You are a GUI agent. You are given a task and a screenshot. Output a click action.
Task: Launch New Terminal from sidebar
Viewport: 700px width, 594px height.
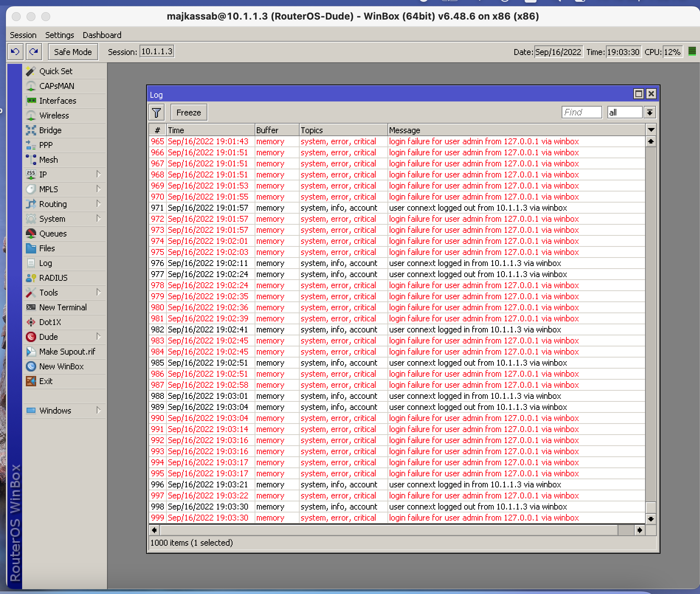click(63, 307)
